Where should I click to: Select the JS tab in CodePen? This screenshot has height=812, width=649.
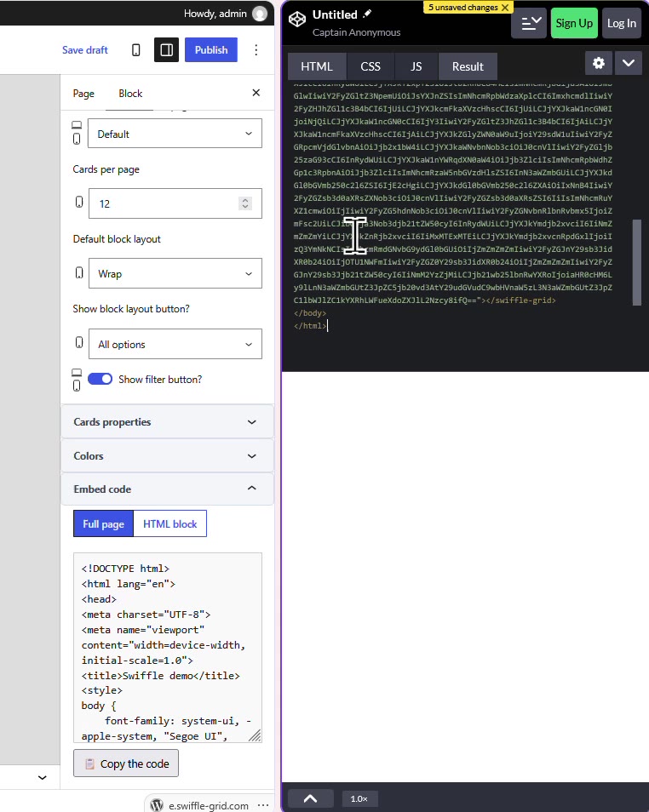(x=416, y=66)
